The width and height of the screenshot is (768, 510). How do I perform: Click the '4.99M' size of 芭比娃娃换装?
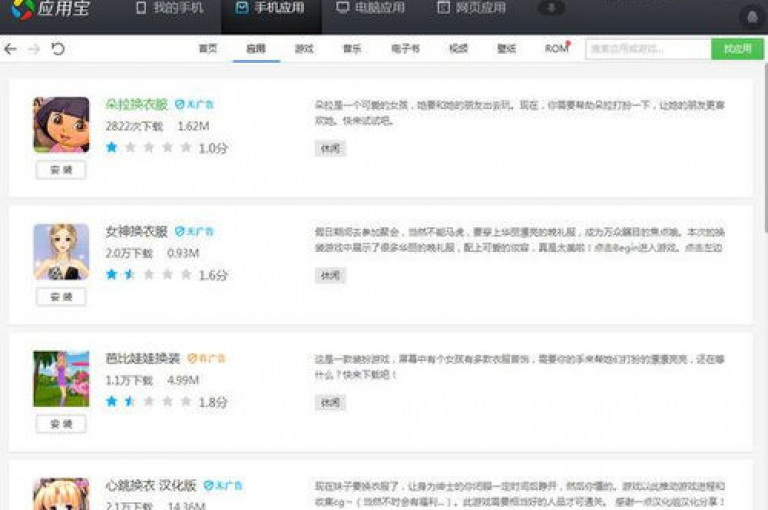183,380
